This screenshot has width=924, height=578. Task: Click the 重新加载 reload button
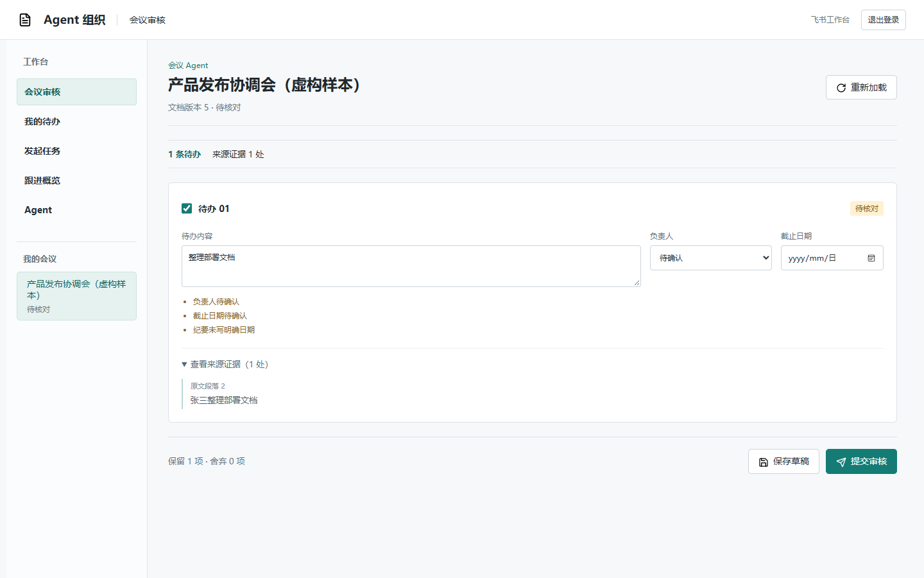tap(861, 87)
